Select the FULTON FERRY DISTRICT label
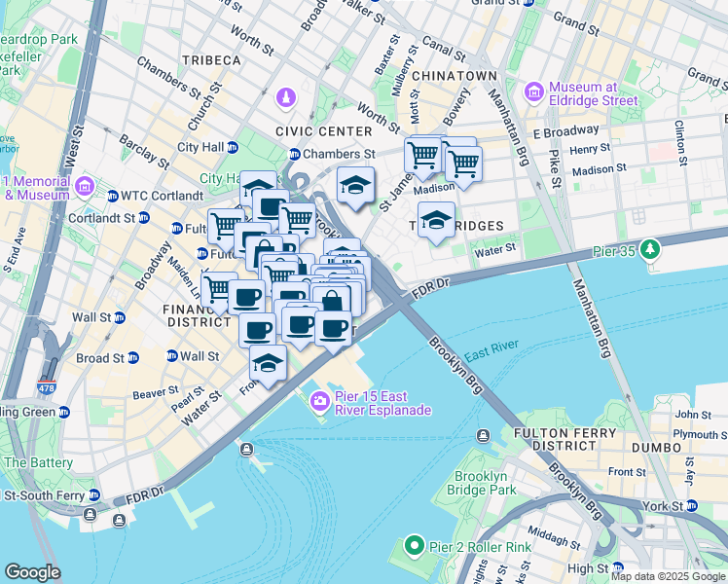Viewport: 728px width, 584px height. pos(565,440)
